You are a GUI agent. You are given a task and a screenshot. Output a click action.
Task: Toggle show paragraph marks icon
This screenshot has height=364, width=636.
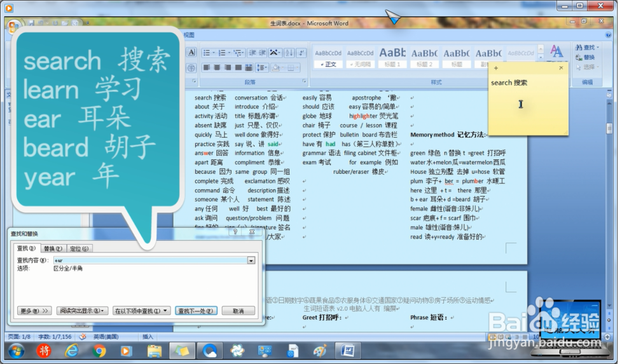pos(301,53)
